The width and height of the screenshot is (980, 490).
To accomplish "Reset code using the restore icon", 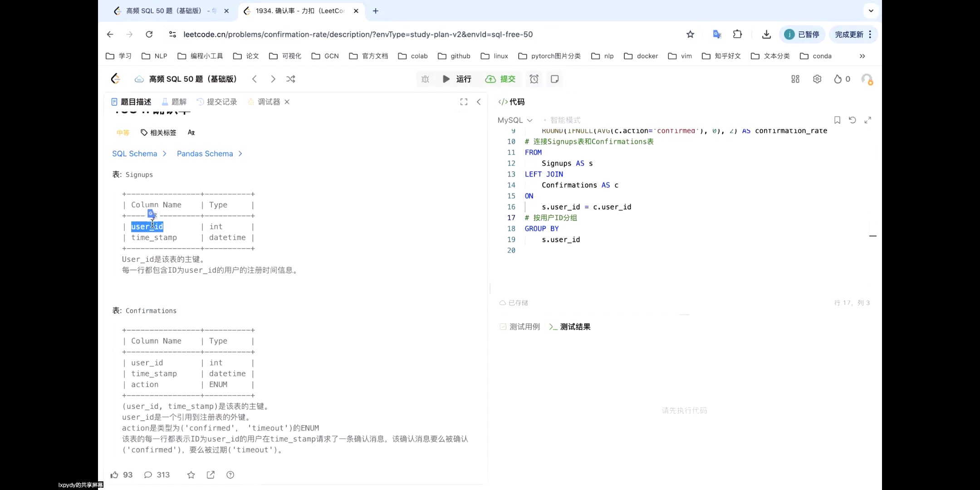I will 852,120.
